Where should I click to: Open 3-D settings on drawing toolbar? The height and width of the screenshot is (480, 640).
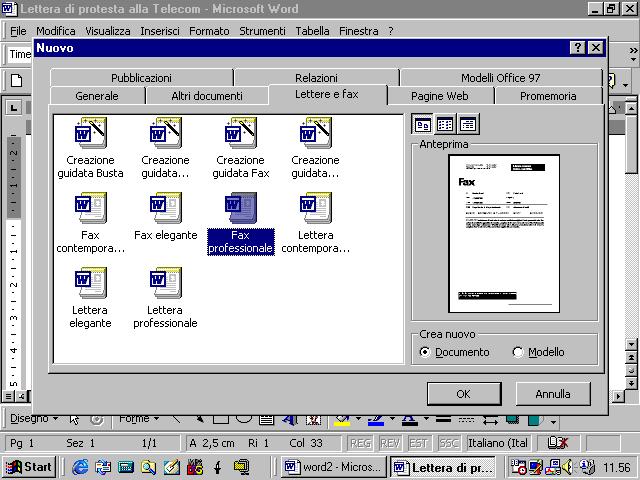pyautogui.click(x=535, y=420)
